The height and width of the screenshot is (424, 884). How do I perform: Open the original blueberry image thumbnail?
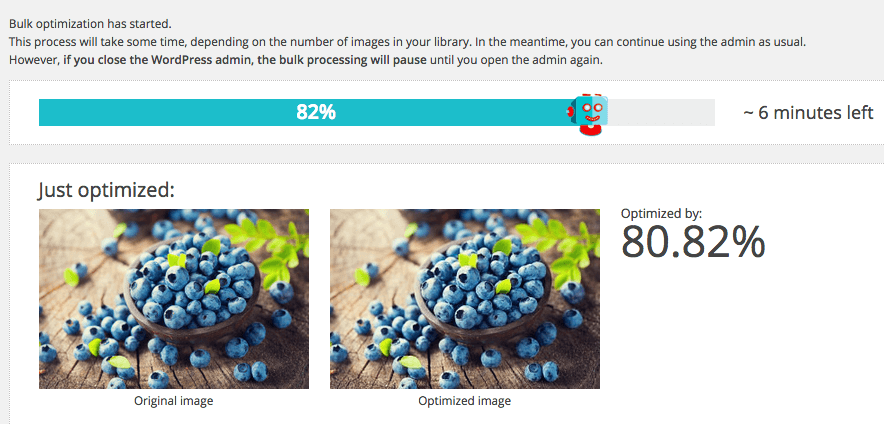coord(174,298)
